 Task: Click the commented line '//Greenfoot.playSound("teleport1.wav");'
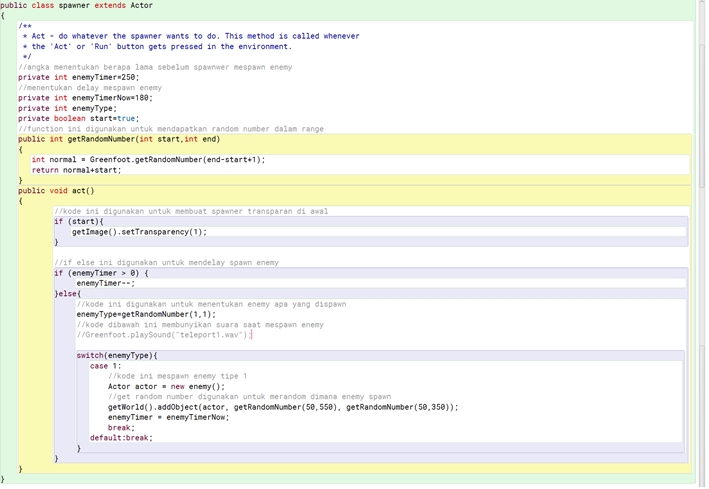(x=163, y=335)
